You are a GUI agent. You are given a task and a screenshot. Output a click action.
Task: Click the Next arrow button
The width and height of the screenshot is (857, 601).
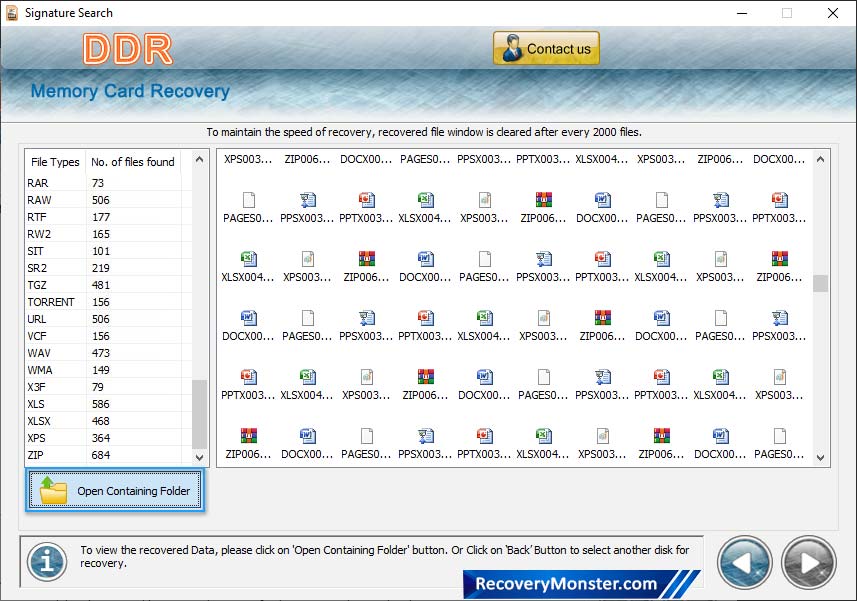809,563
